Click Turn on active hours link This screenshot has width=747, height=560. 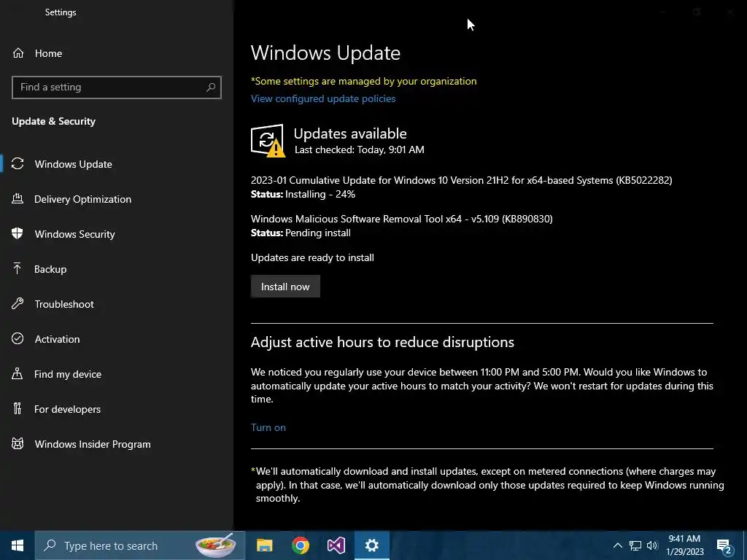click(268, 427)
